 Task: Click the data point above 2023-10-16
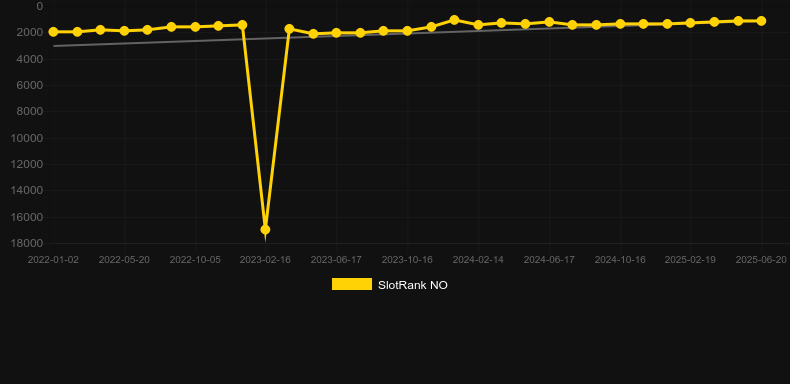[407, 31]
